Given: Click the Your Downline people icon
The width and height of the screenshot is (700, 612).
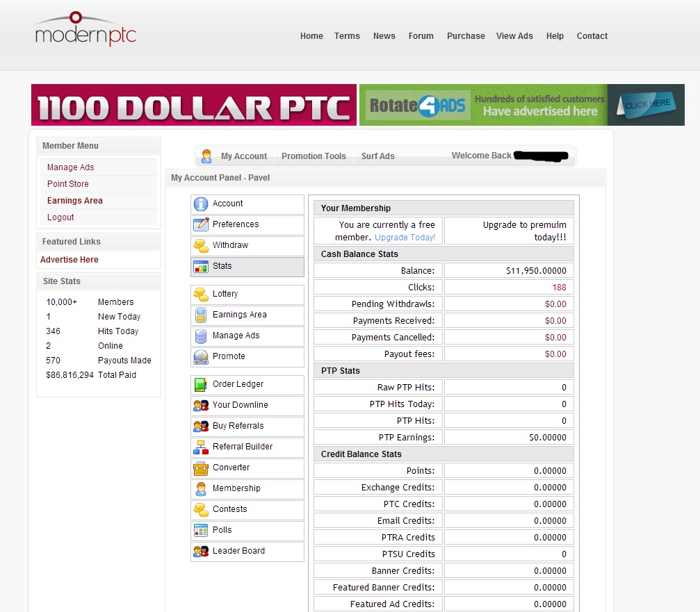Looking at the screenshot, I should pos(201,406).
